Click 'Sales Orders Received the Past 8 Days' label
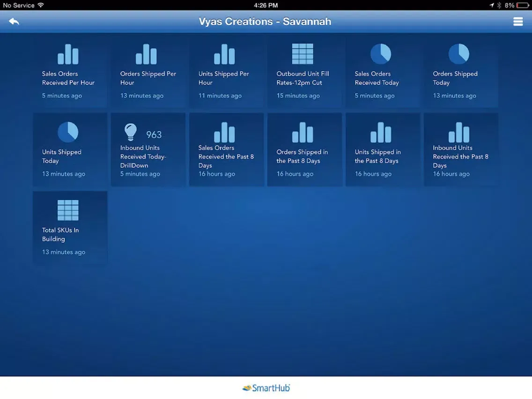The image size is (532, 399). pyautogui.click(x=226, y=156)
